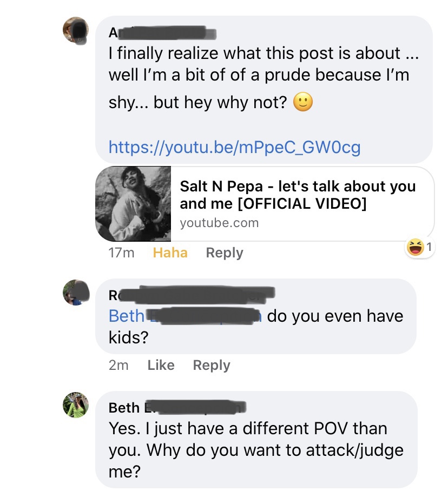Viewport: 448px width, 491px height.
Task: Click the smiley emoji in the first comment
Action: pos(303,102)
